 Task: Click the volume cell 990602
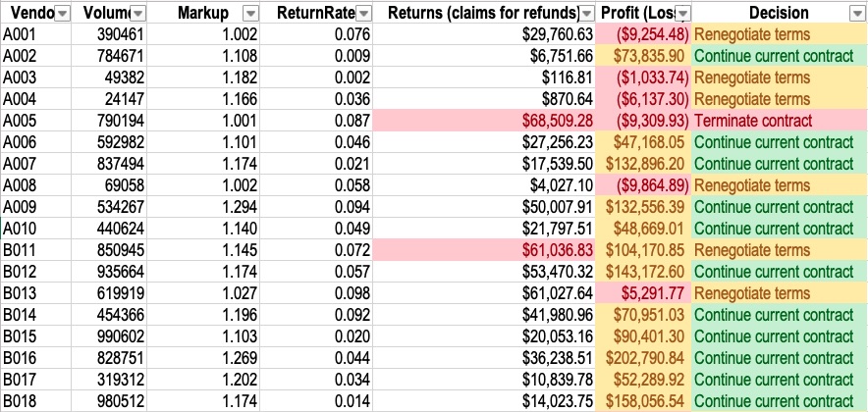pos(120,336)
